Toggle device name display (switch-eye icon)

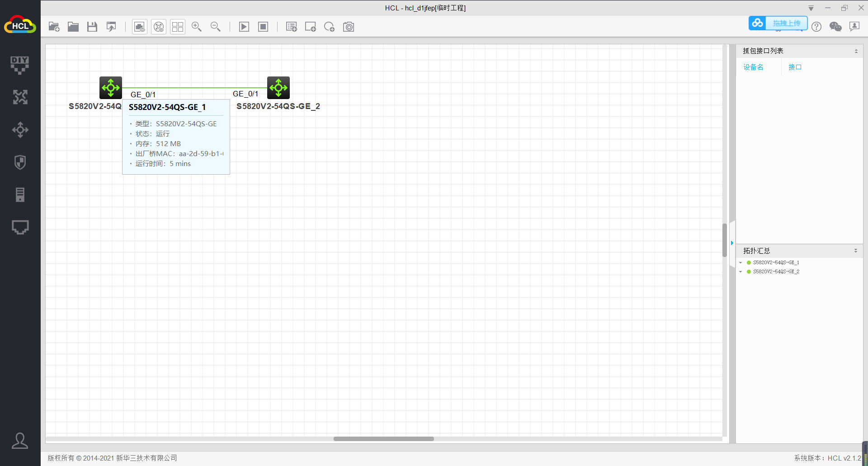pos(159,27)
